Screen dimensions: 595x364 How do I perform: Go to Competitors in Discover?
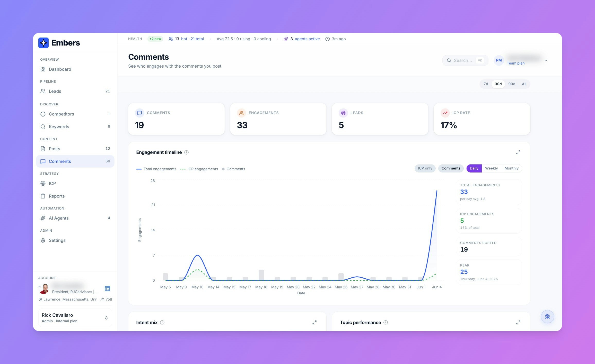[x=75, y=114]
